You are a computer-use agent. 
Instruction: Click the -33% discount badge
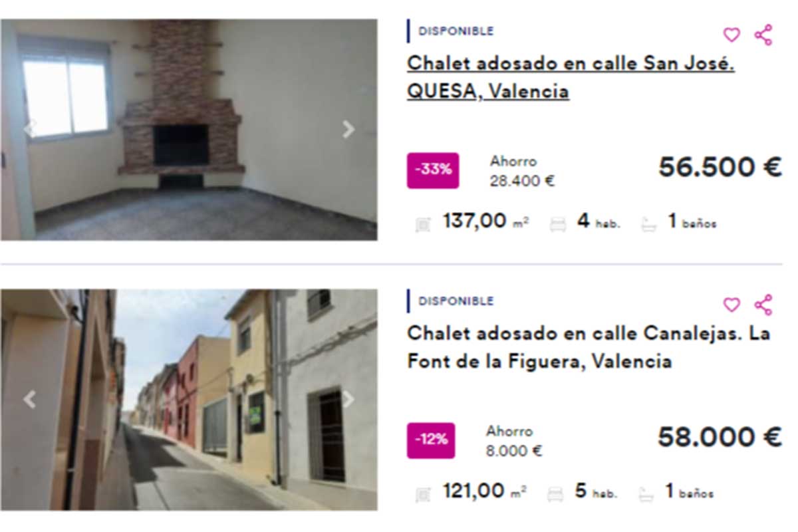pyautogui.click(x=433, y=170)
